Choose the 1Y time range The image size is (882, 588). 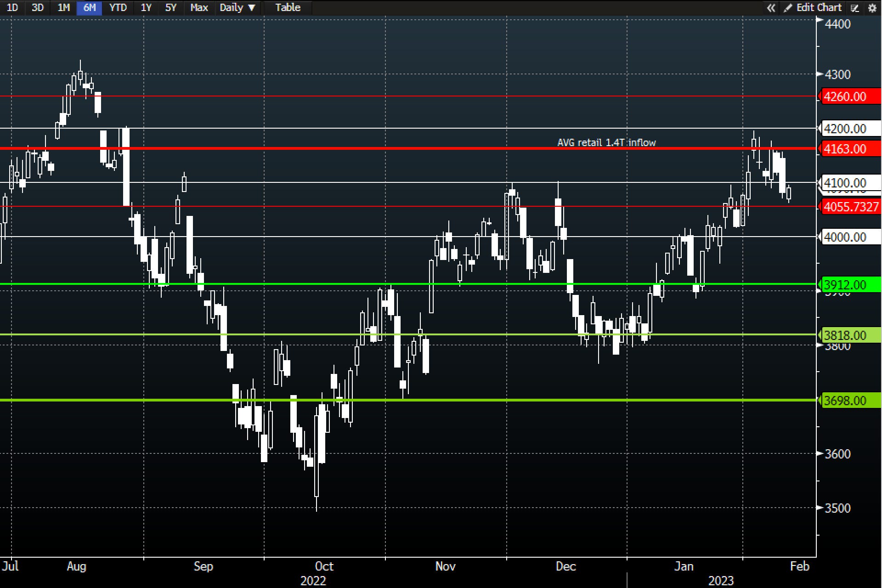pyautogui.click(x=146, y=7)
